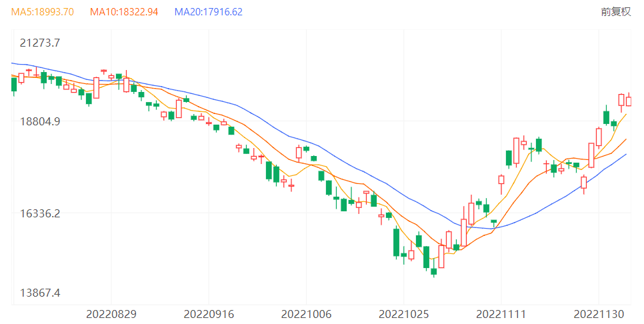Click the 16336.2 price axis label

coord(40,213)
